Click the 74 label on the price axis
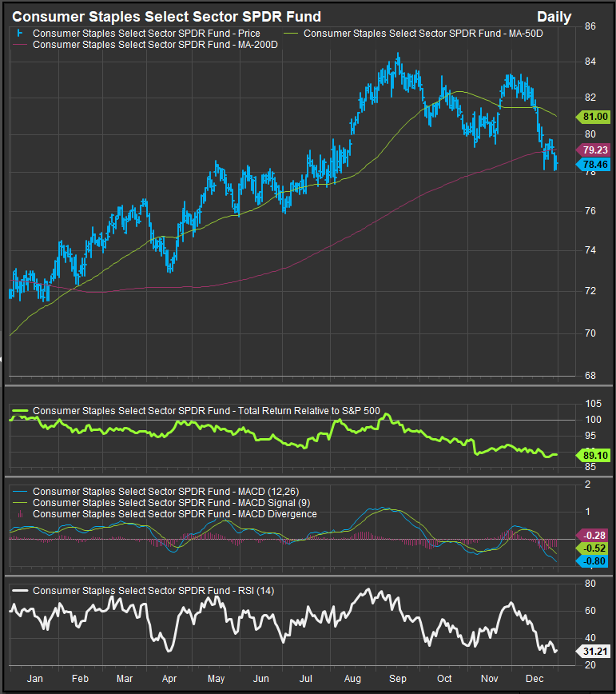 coord(590,250)
